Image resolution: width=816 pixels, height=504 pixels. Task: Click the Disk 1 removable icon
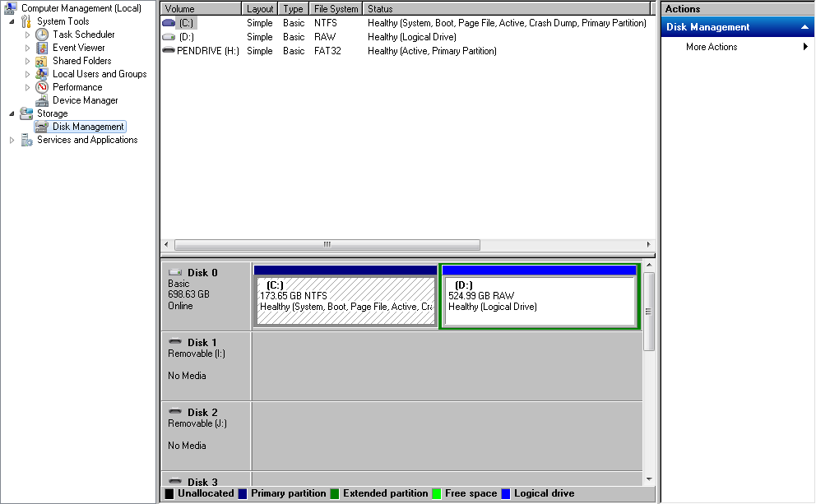[x=175, y=342]
